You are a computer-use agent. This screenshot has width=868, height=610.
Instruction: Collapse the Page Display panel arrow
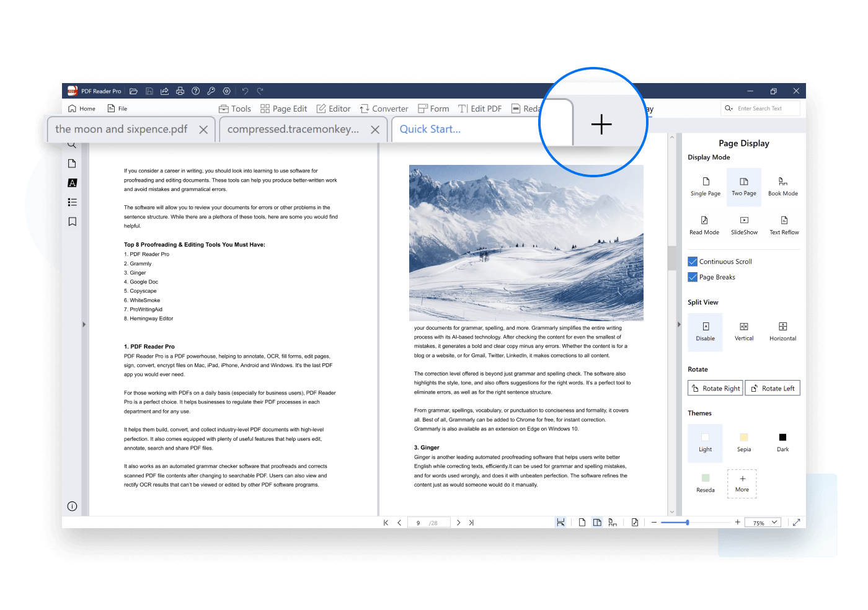tap(679, 324)
